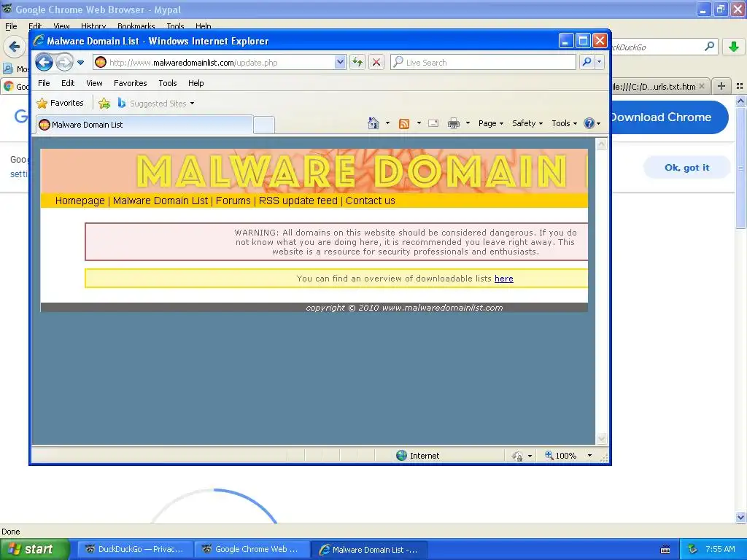Click the Live Search magnifier button
747x560 pixels.
587,63
